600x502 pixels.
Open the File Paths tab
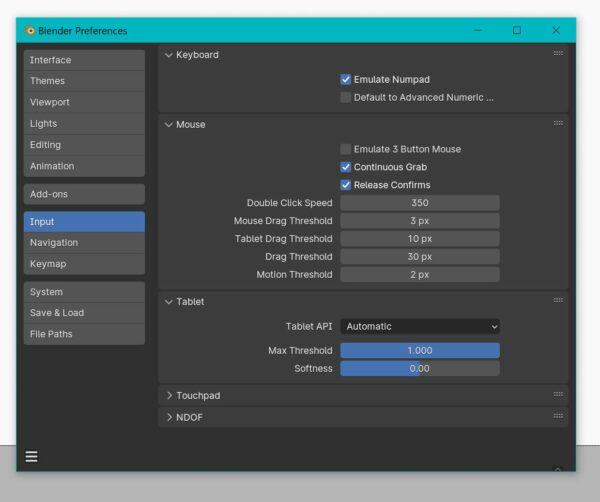click(84, 334)
